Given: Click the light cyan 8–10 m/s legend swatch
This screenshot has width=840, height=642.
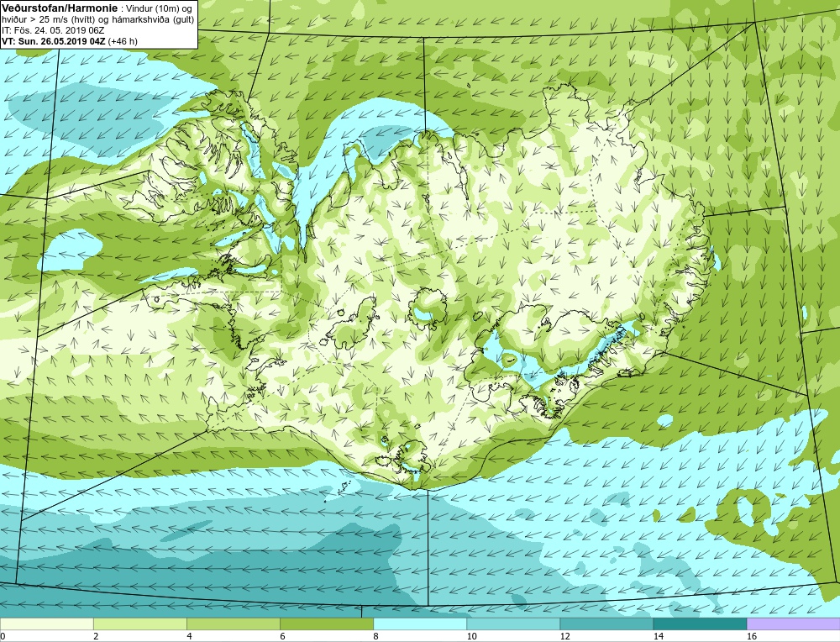Looking at the screenshot, I should pyautogui.click(x=419, y=624).
